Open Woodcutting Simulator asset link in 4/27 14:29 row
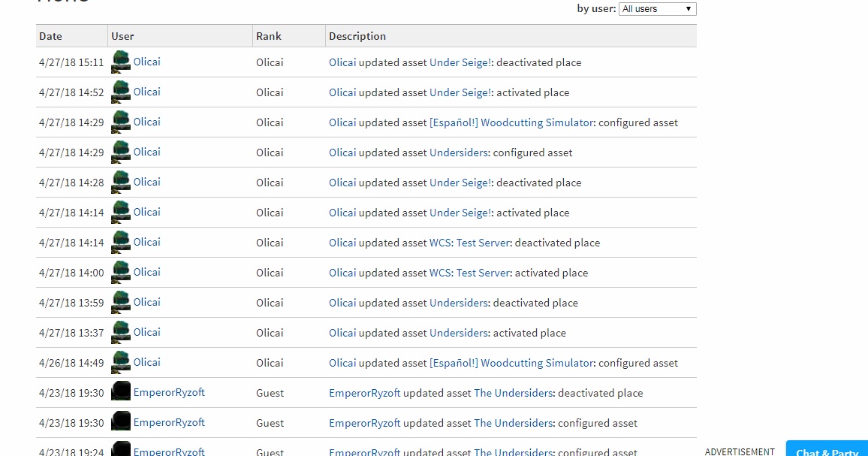Screen dimensions: 868x456 pos(511,122)
